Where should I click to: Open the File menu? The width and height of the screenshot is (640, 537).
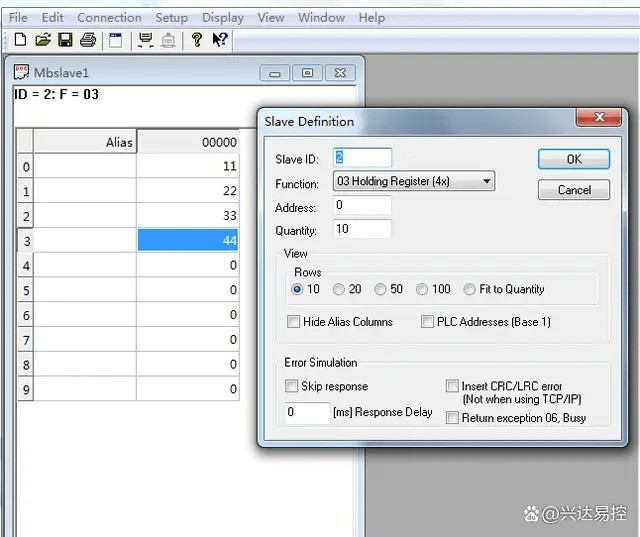(x=18, y=18)
